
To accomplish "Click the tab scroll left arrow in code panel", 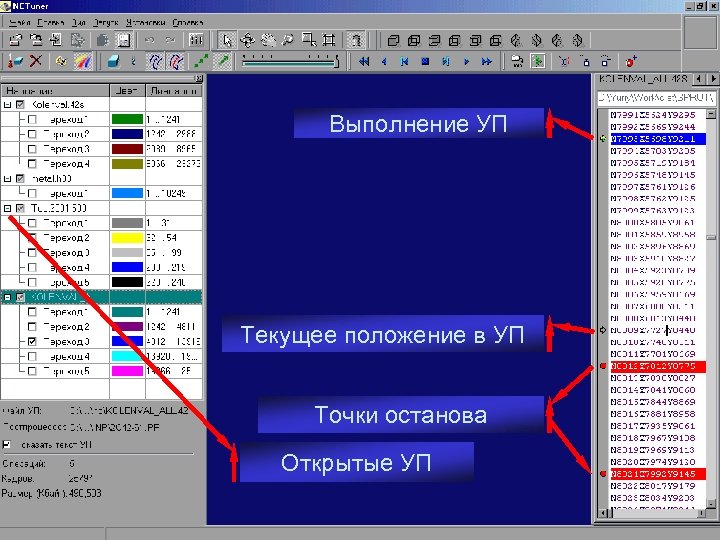I will (x=698, y=79).
